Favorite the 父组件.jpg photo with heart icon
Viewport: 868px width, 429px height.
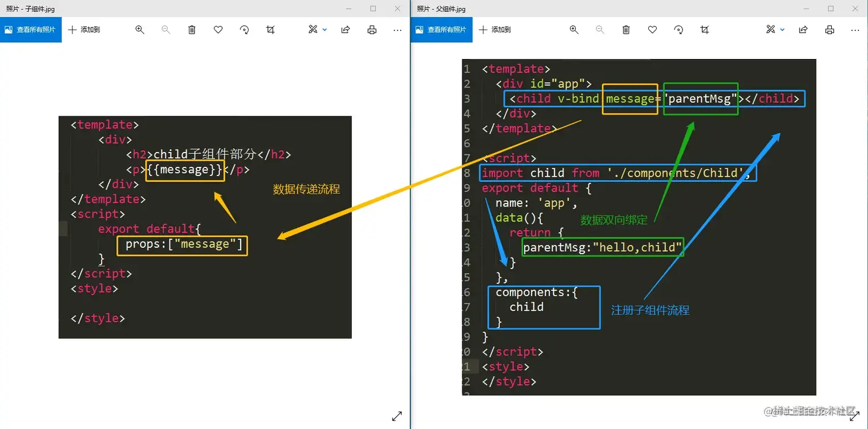[652, 30]
